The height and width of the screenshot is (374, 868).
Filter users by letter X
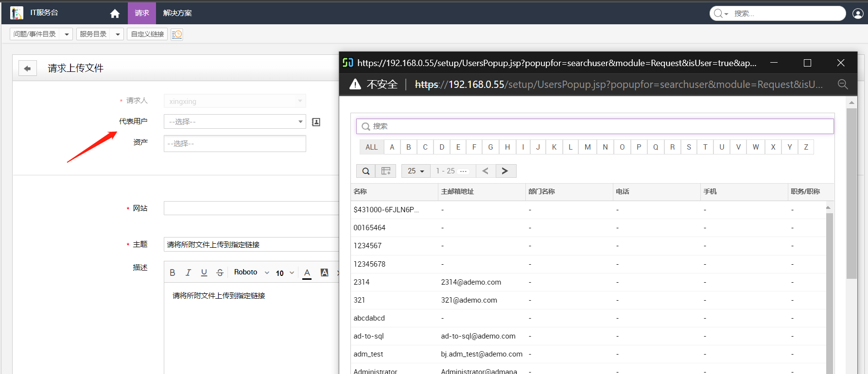[773, 147]
